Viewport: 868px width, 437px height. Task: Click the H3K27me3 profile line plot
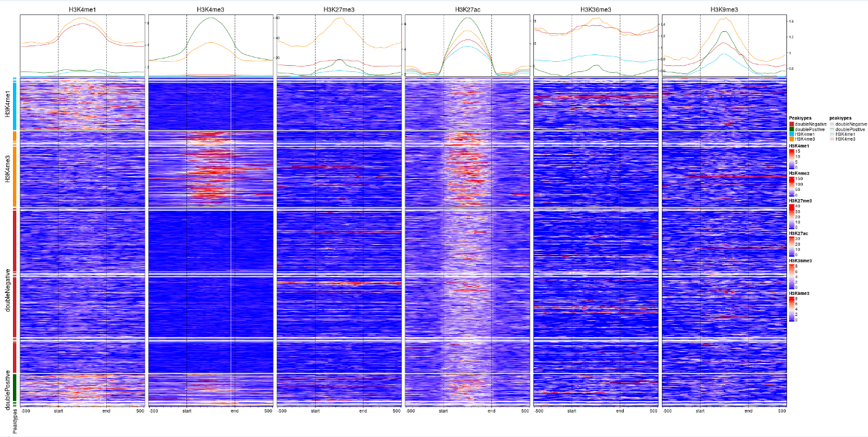pos(339,45)
